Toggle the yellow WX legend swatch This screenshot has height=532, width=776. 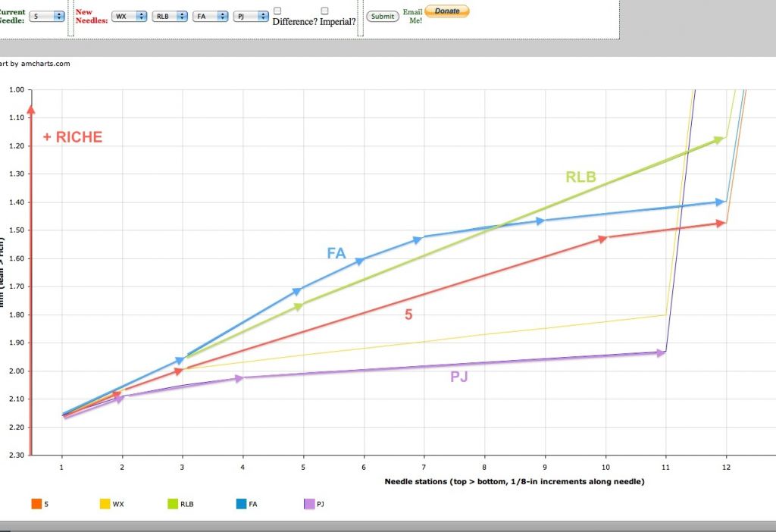(105, 504)
